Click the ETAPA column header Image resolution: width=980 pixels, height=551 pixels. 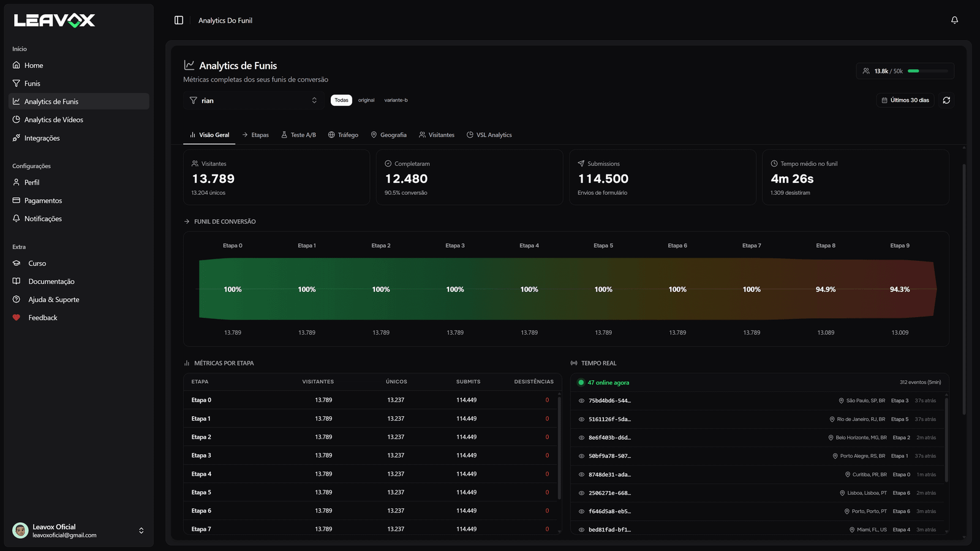(x=200, y=382)
